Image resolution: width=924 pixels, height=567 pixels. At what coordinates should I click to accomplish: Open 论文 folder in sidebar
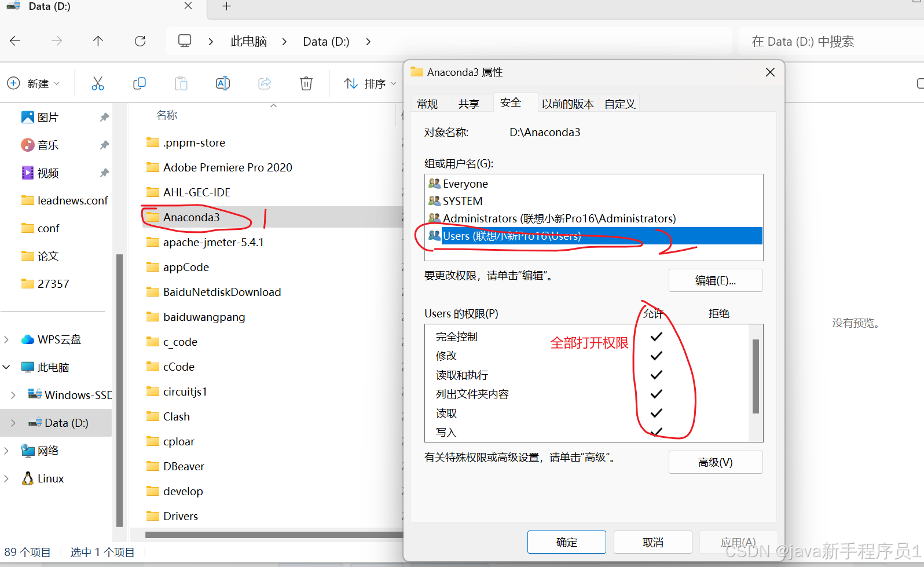tap(40, 257)
